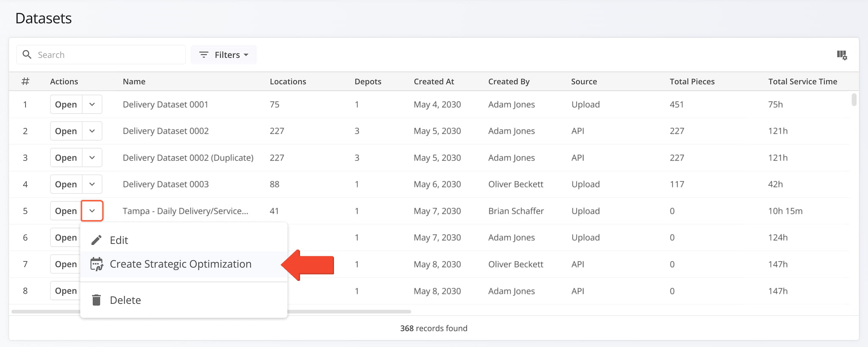Click the date May 4, 2030
868x347 pixels.
[x=437, y=104]
